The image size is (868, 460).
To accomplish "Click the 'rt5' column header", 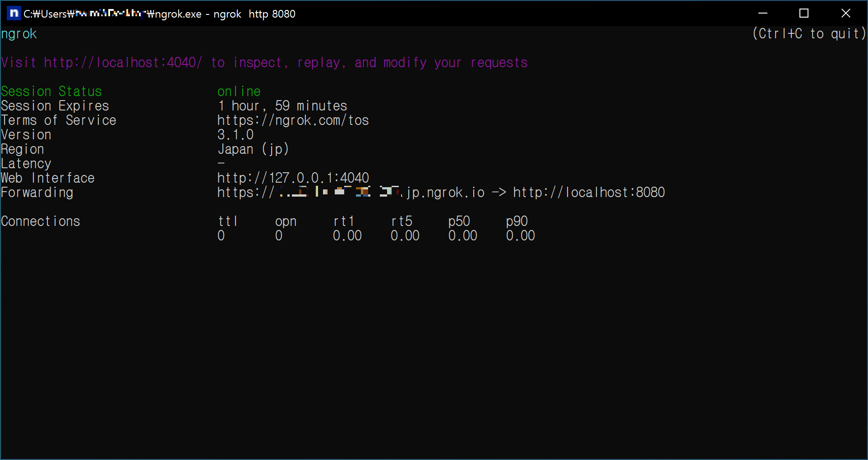I will tap(402, 221).
